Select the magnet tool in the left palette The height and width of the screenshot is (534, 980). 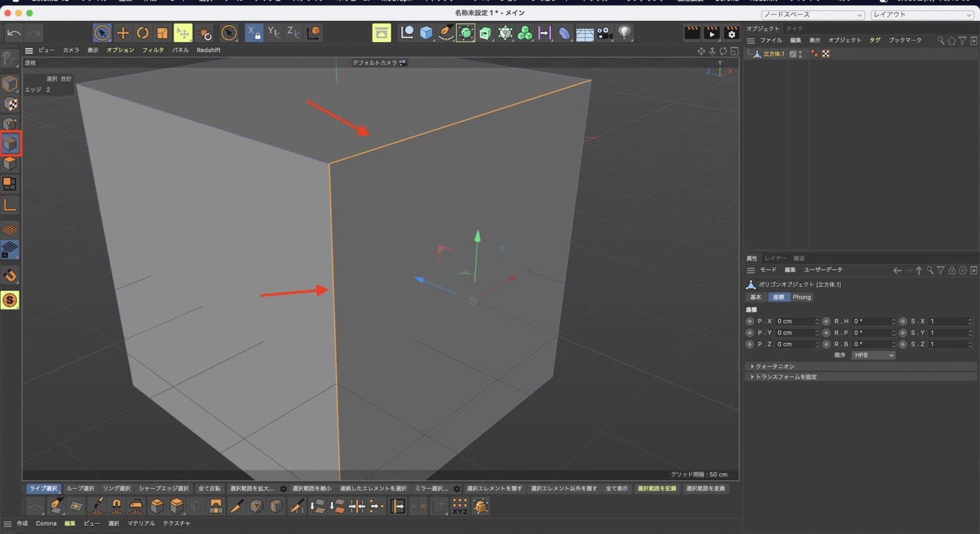[x=10, y=276]
